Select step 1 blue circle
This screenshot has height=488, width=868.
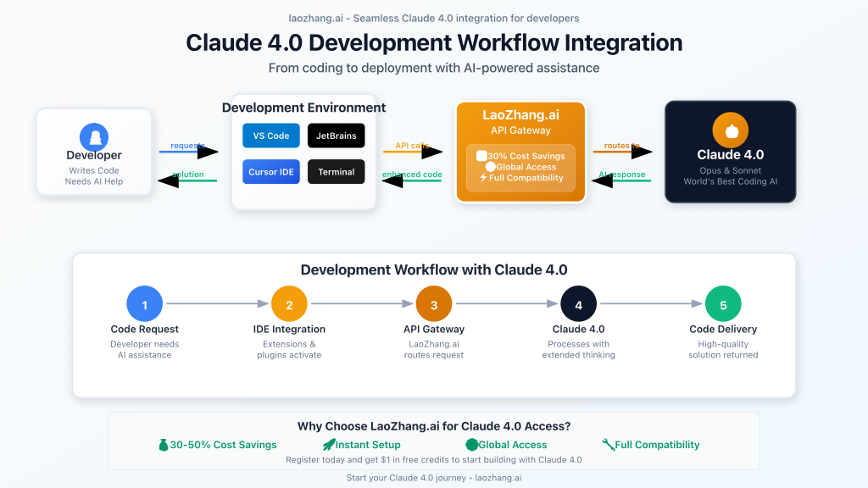coord(144,304)
